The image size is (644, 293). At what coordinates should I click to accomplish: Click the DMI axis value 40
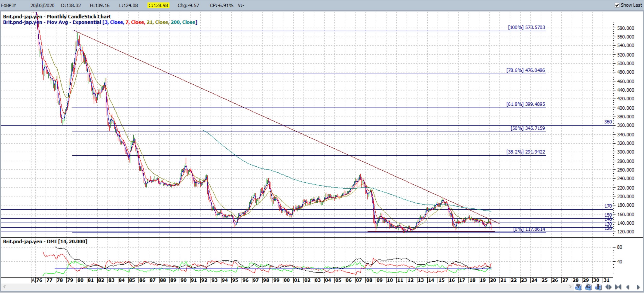[620, 262]
